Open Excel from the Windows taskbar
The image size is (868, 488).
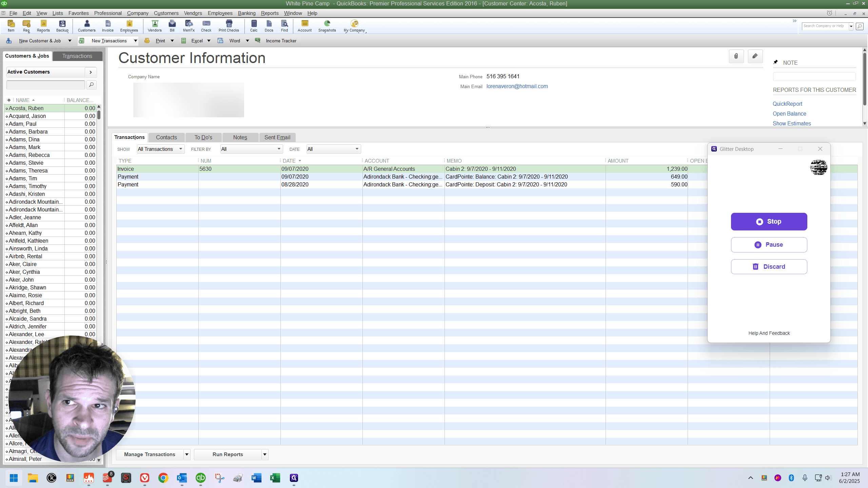click(x=275, y=478)
